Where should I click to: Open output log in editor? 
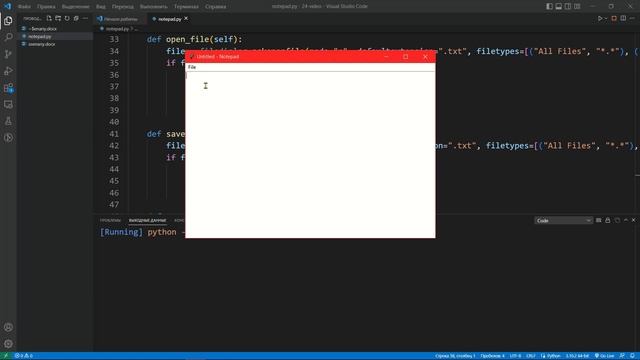pyautogui.click(x=617, y=220)
